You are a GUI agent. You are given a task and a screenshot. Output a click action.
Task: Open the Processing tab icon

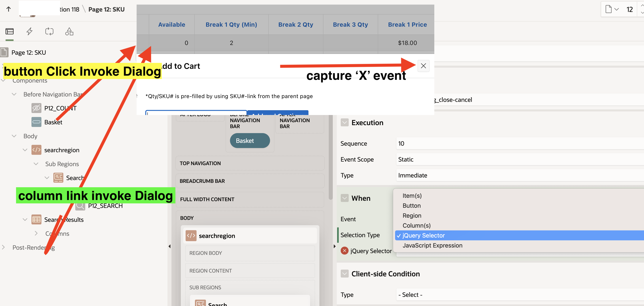point(49,31)
